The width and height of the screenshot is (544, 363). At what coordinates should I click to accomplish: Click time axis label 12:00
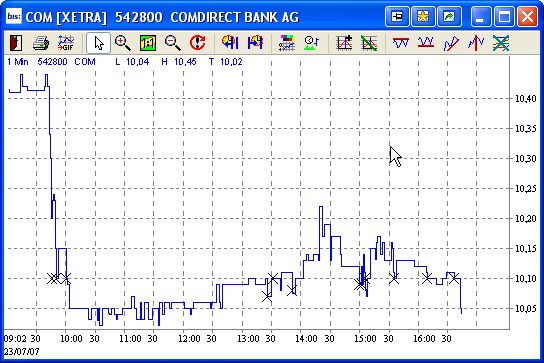pyautogui.click(x=189, y=338)
